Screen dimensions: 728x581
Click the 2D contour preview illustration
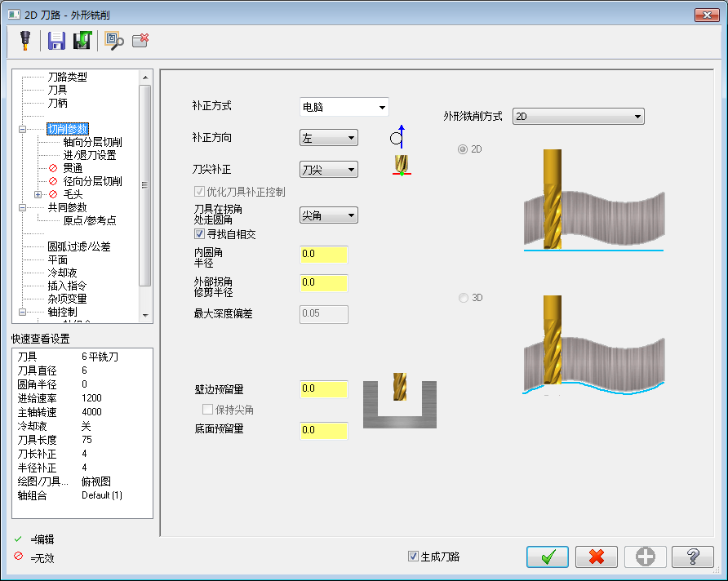coord(594,201)
